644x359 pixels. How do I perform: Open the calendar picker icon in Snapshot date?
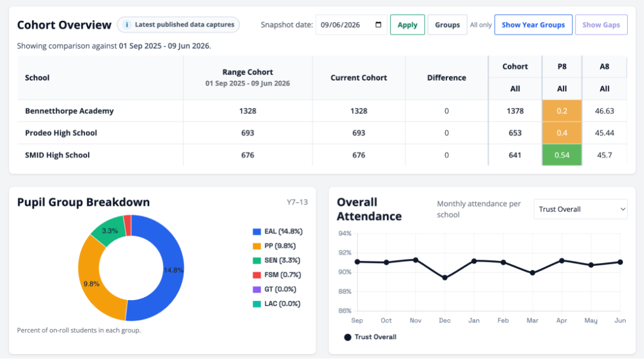click(378, 25)
